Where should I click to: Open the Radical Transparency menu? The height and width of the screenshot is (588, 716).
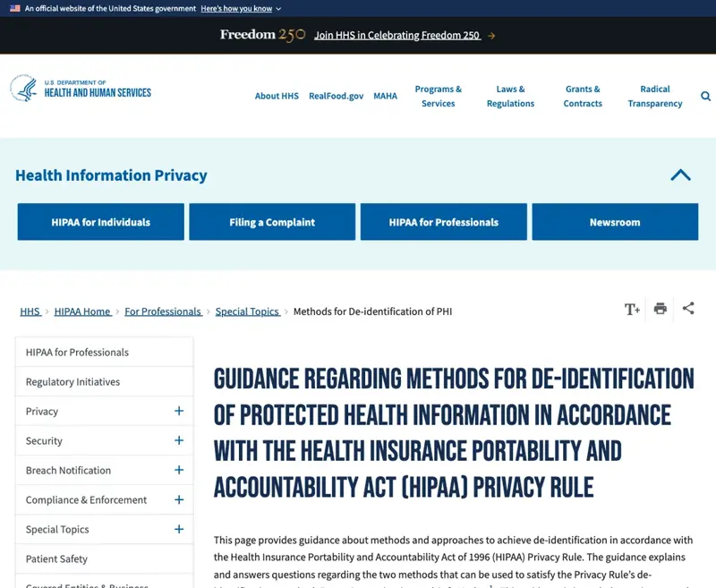point(655,97)
